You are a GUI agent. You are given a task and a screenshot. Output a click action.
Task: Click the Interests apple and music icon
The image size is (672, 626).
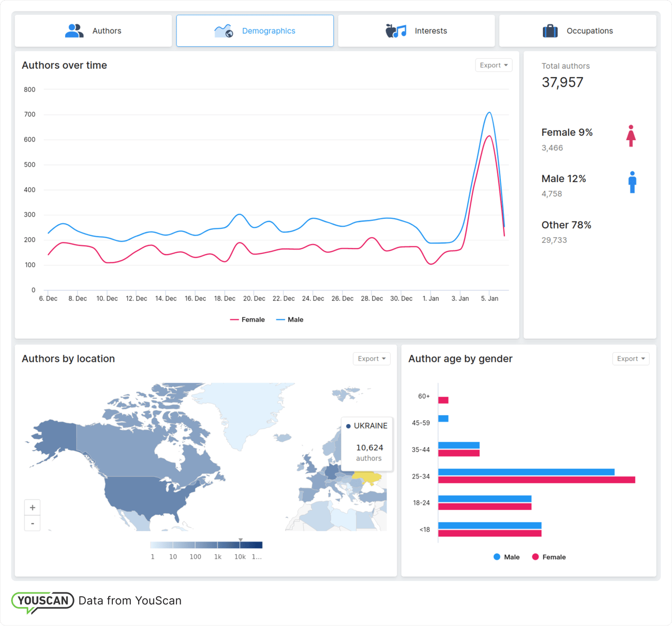pos(396,31)
